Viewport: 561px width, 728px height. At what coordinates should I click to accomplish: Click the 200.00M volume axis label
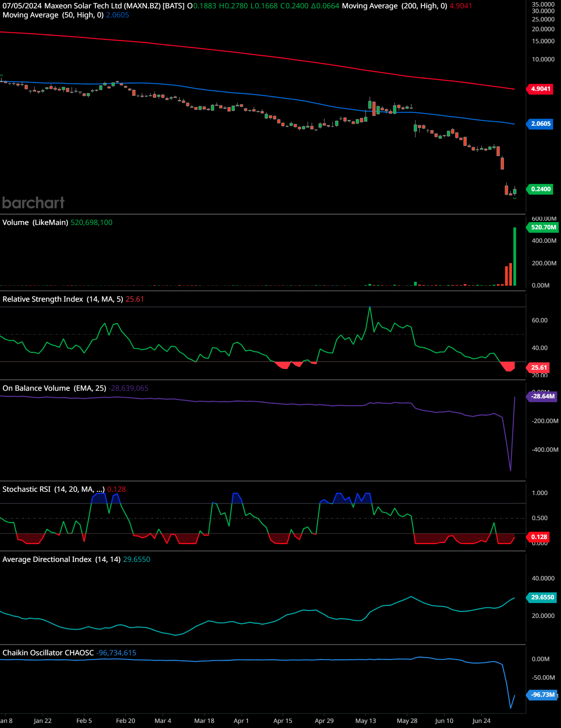[x=544, y=263]
